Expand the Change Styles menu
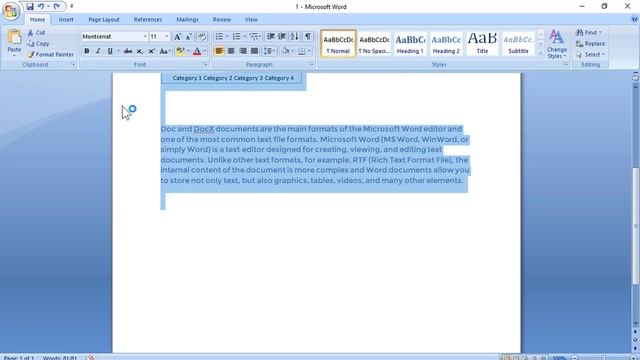Viewport: 640px width, 360px height. tap(557, 44)
